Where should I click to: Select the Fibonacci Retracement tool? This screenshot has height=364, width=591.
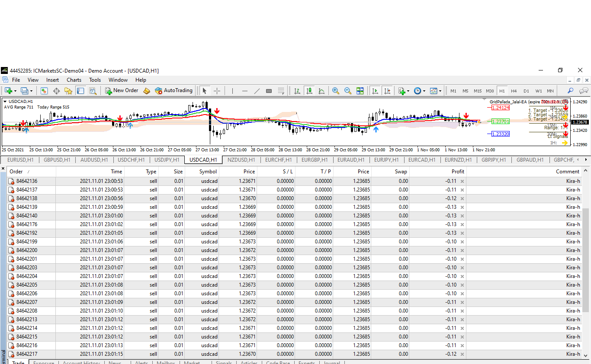point(281,91)
